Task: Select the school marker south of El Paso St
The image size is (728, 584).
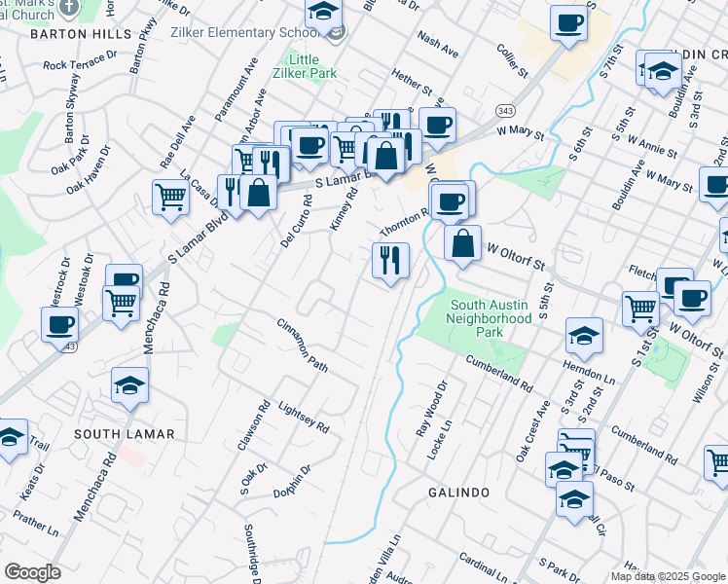Action: pos(575,502)
